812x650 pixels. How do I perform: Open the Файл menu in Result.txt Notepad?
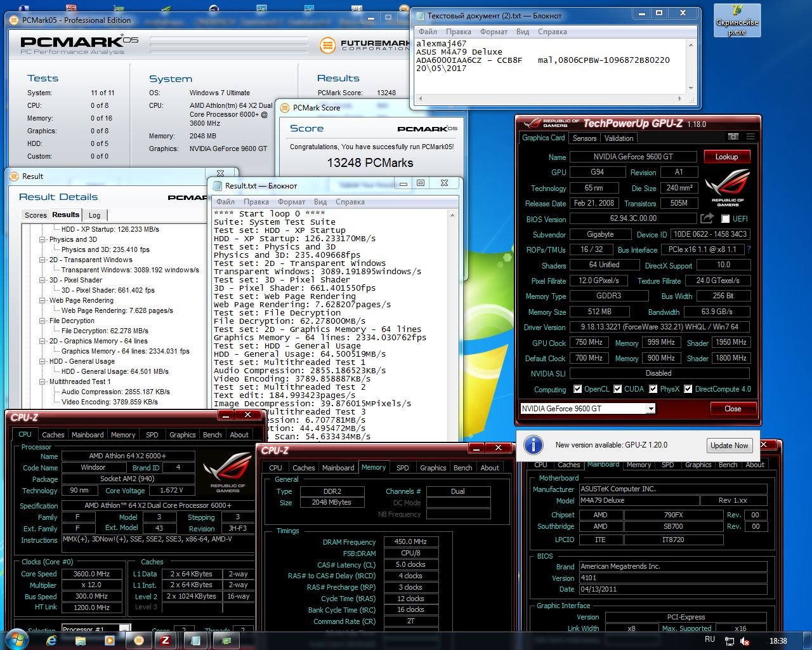[225, 202]
